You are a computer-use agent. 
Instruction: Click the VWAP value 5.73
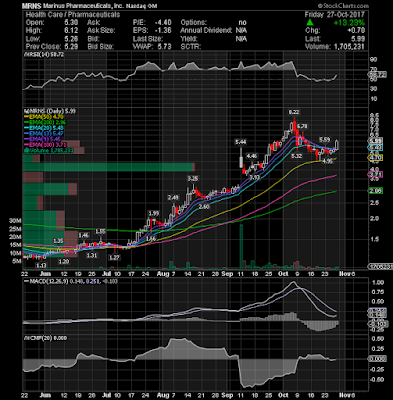(x=164, y=46)
